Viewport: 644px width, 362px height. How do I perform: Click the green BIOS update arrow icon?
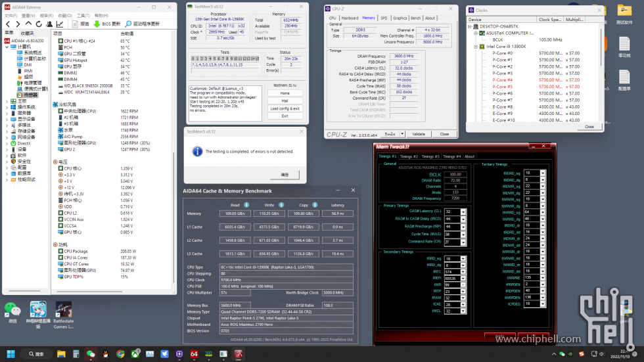click(97, 24)
